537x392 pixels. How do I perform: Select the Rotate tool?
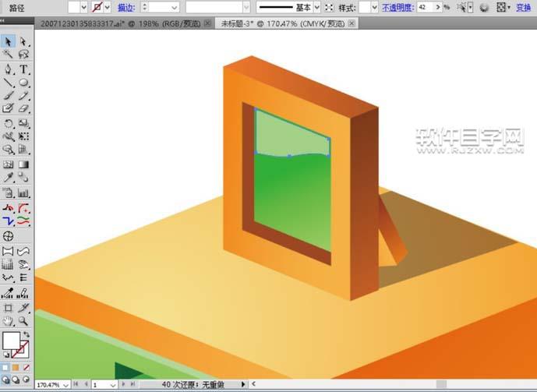(x=8, y=123)
